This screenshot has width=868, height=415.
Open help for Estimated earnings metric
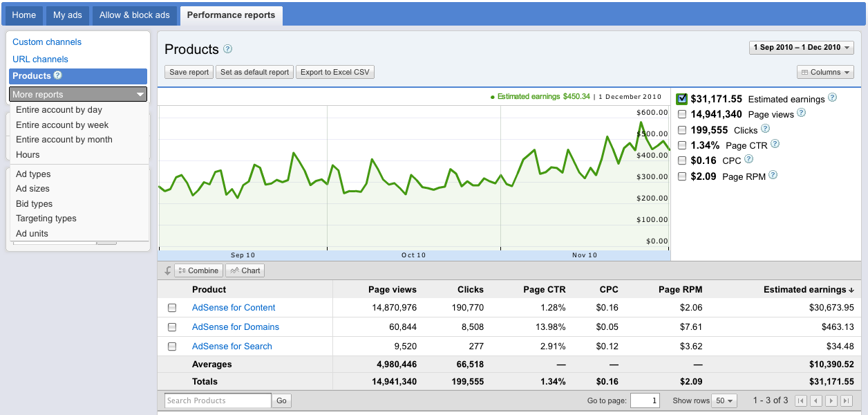[x=832, y=98]
